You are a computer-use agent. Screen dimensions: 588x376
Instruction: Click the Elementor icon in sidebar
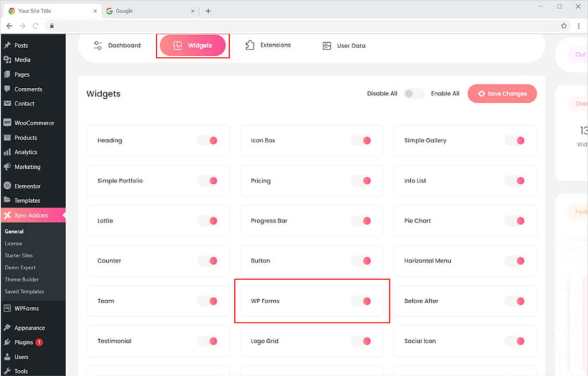click(7, 186)
